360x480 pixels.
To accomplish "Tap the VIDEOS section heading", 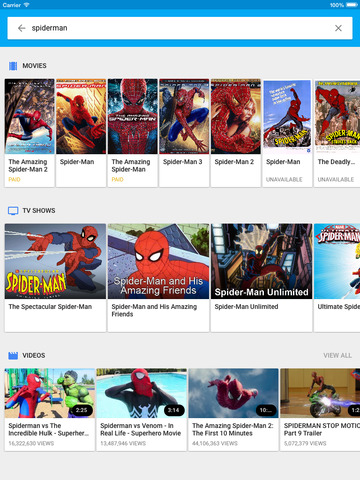I will (x=34, y=356).
